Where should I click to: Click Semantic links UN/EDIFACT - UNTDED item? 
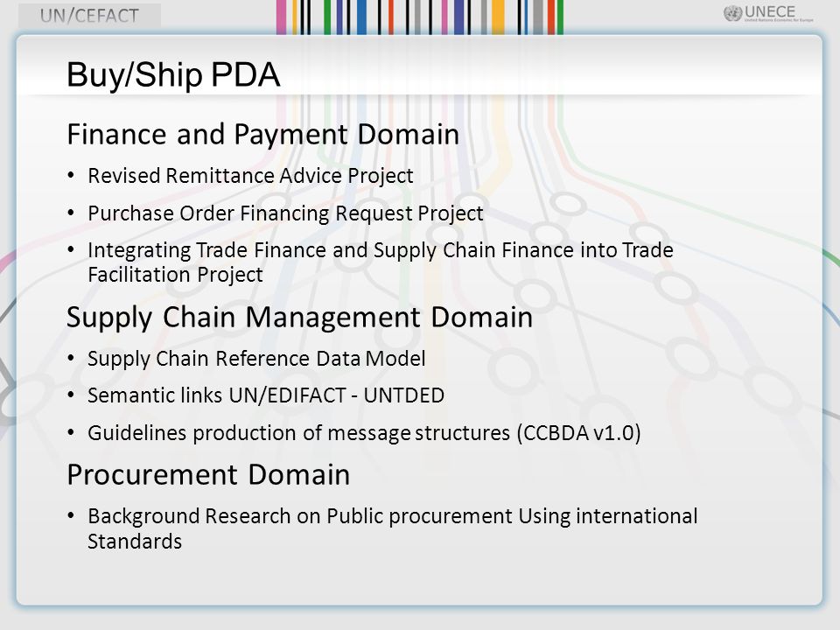pos(266,395)
